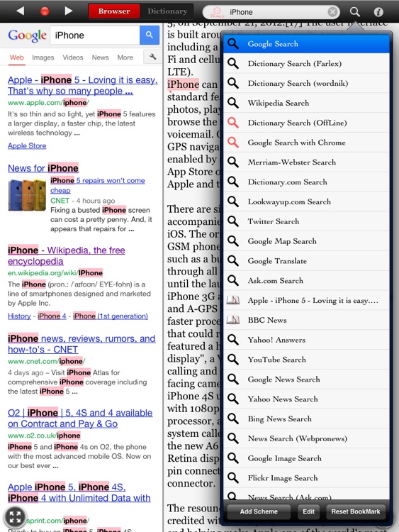Open the History clock icon in search field
Screen dimensions: 399x532
(x=217, y=12)
